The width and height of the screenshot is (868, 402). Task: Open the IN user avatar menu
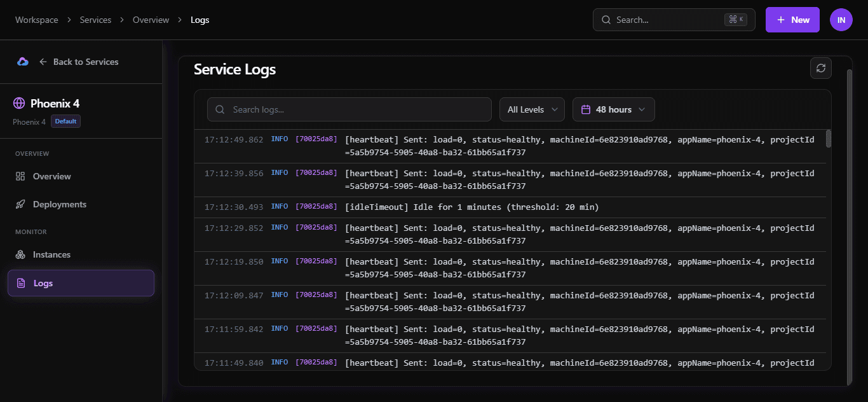[x=841, y=19]
